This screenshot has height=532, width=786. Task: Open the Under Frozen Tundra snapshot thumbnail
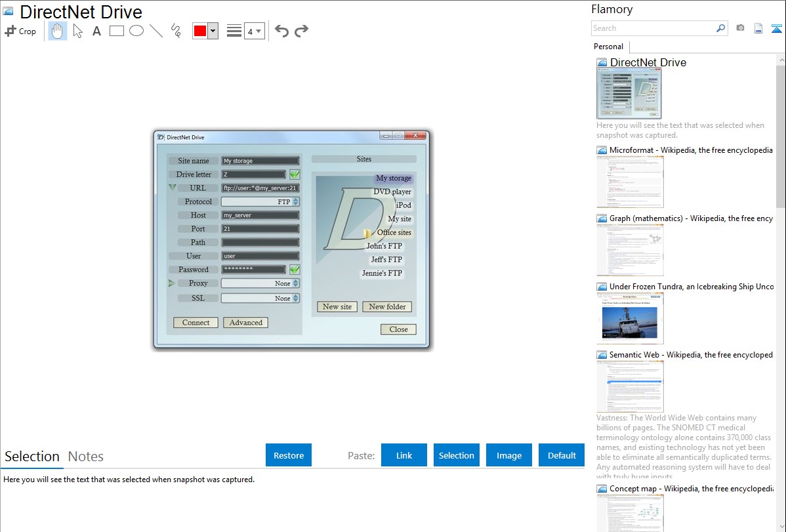click(630, 318)
